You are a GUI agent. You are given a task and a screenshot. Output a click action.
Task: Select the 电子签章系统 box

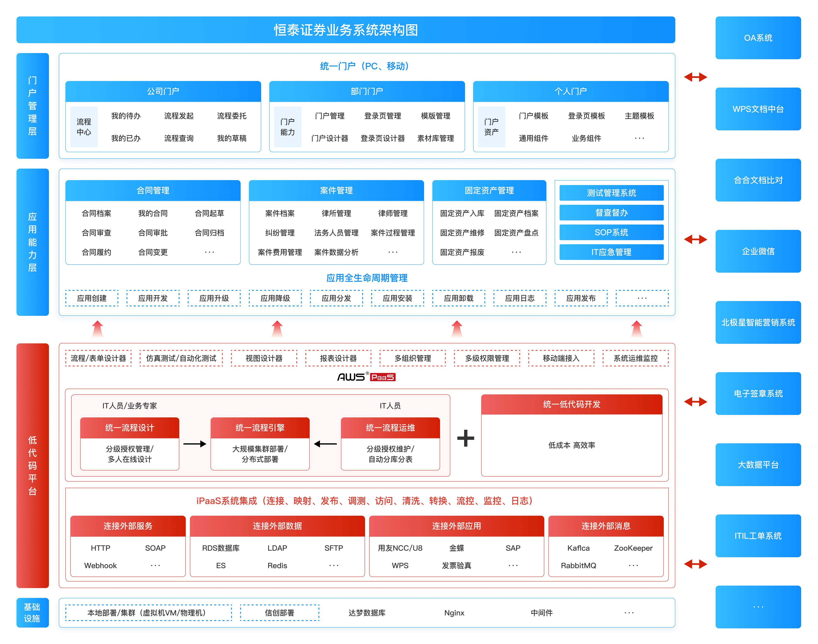[x=758, y=394]
